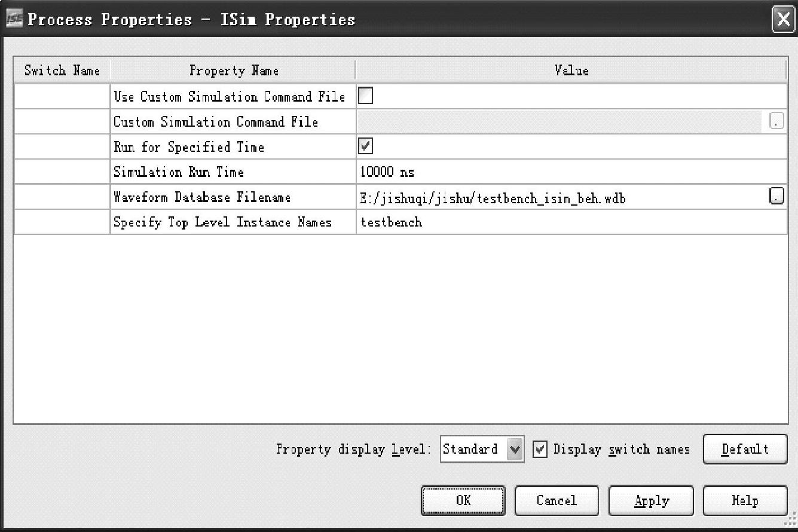Screen dimensions: 798x532
Task: Edit Top Level Instance Names value
Action: click(571, 222)
